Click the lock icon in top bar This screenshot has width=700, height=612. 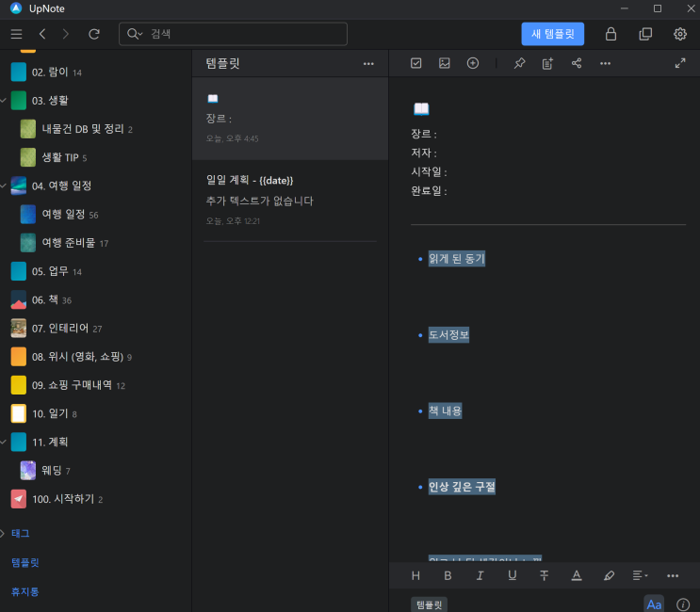click(x=610, y=34)
